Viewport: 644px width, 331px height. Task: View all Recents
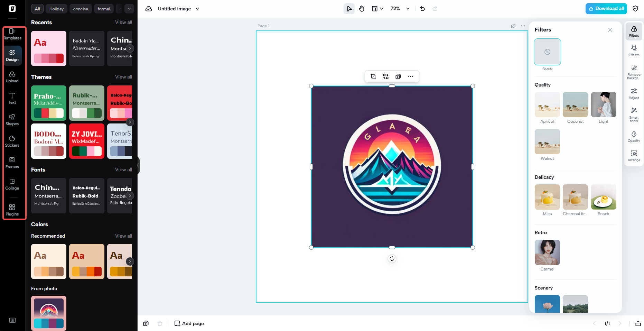click(123, 22)
